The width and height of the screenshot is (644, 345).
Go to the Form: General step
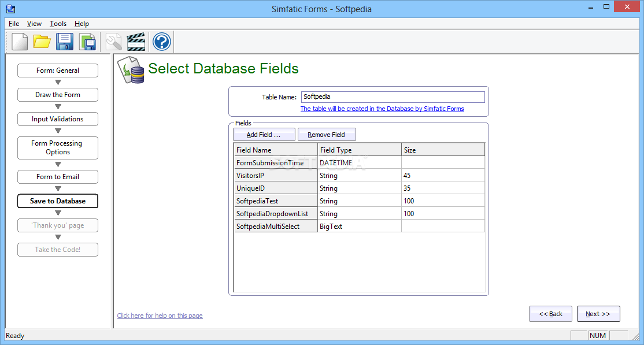58,71
